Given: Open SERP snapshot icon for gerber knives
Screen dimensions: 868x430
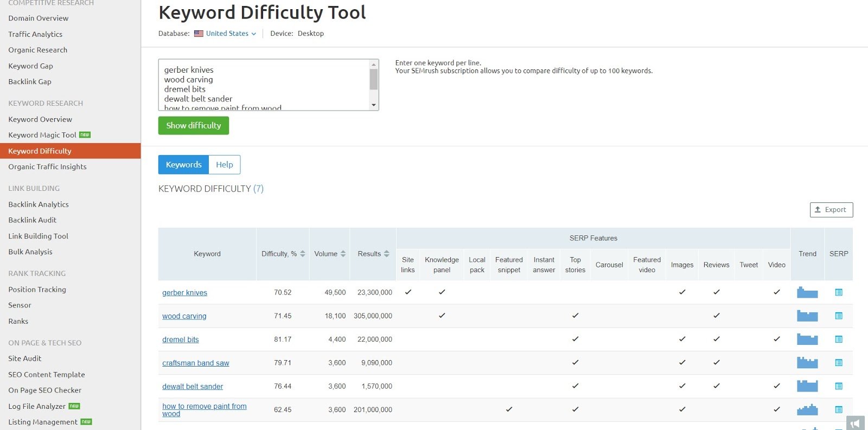Looking at the screenshot, I should tap(839, 292).
